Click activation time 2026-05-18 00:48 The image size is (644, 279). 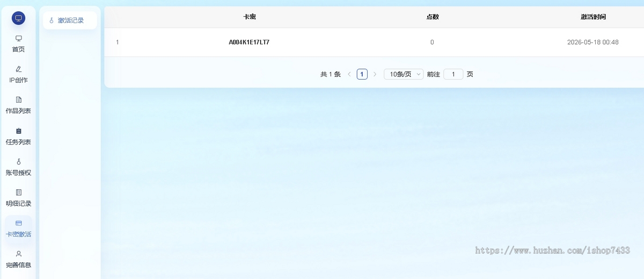(x=593, y=42)
